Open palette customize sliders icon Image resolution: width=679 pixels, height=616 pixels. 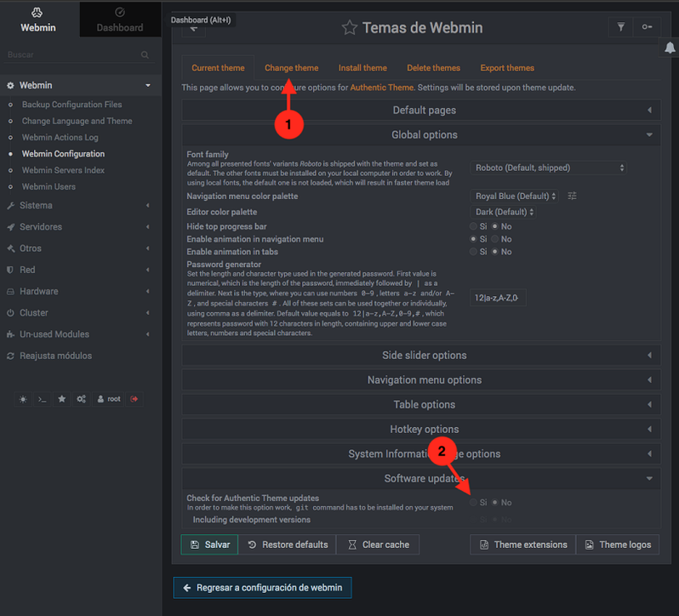[x=572, y=196]
